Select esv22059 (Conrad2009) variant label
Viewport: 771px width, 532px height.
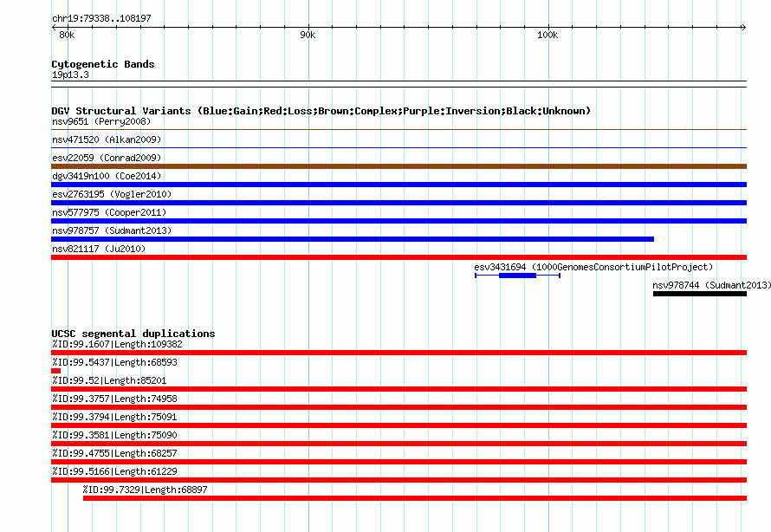[x=107, y=158]
